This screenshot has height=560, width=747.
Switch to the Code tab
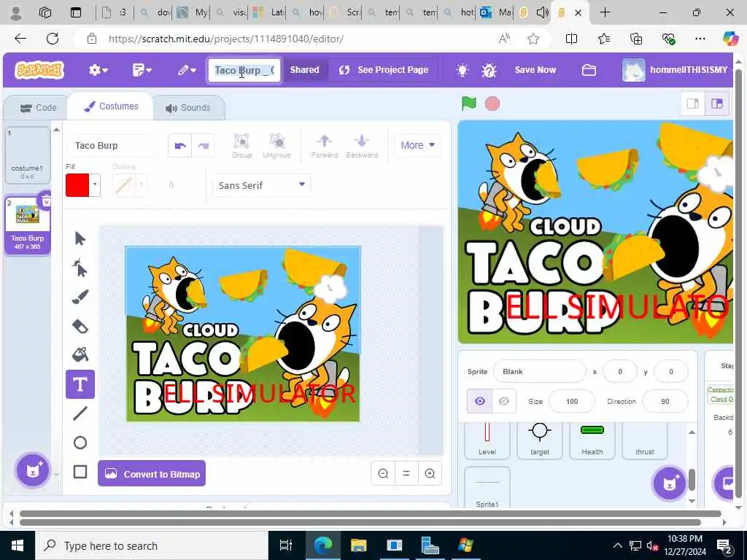pos(38,108)
